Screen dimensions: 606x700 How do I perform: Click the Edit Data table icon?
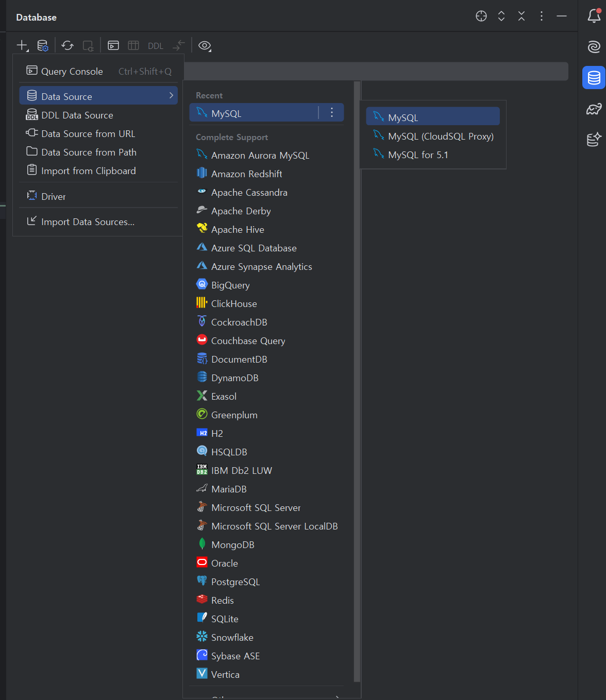point(133,45)
